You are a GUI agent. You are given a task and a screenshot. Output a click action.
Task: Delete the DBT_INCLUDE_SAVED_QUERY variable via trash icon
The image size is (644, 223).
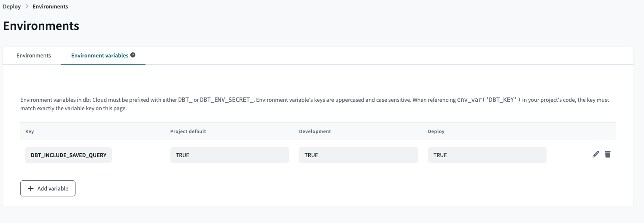coord(607,155)
